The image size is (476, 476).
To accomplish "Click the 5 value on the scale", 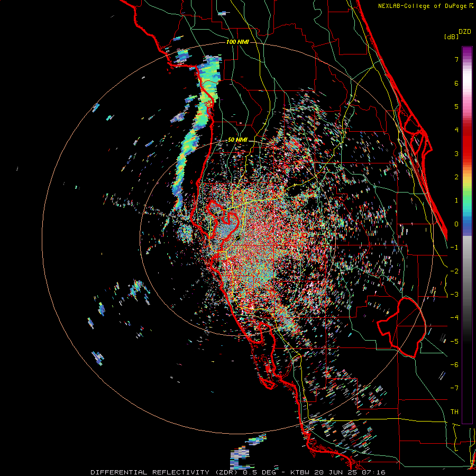I will 456,106.
